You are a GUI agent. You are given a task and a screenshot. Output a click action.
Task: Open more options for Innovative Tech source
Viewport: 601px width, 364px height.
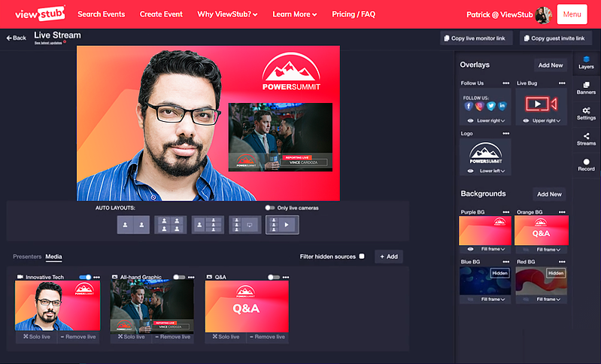click(x=96, y=277)
